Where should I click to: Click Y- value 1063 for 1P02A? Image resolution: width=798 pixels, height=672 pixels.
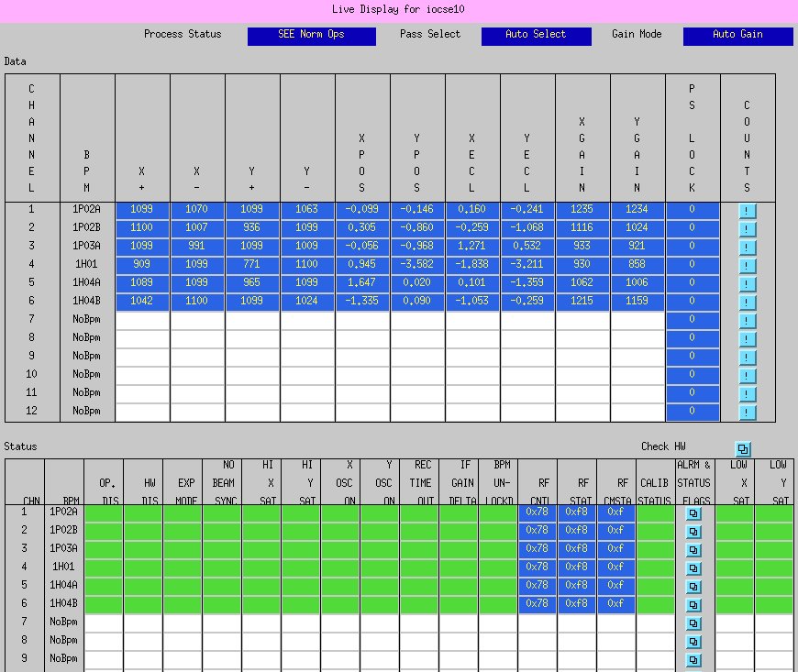[307, 211]
